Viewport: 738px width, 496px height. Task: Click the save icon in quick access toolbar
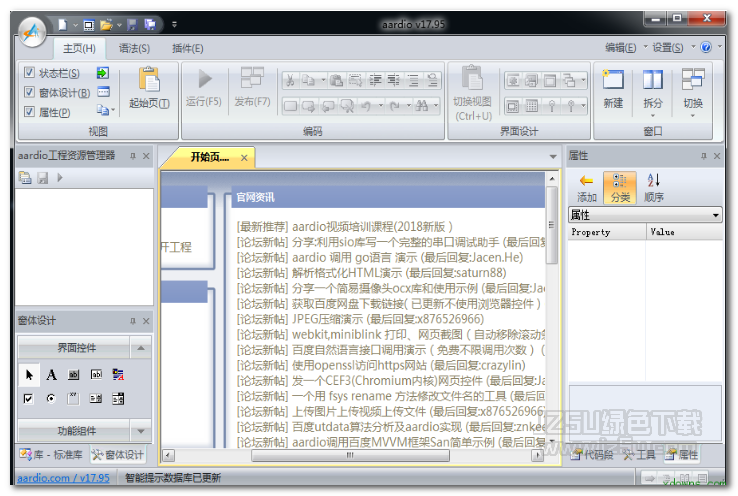click(x=132, y=24)
